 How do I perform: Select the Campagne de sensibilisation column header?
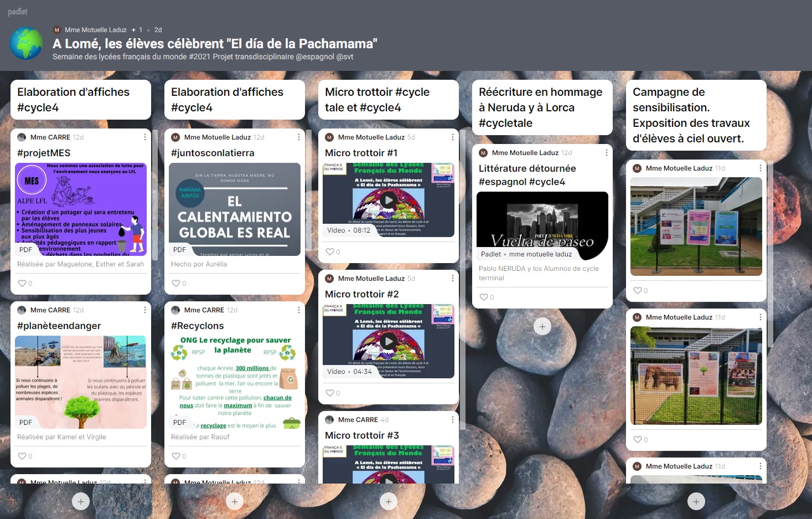click(696, 115)
